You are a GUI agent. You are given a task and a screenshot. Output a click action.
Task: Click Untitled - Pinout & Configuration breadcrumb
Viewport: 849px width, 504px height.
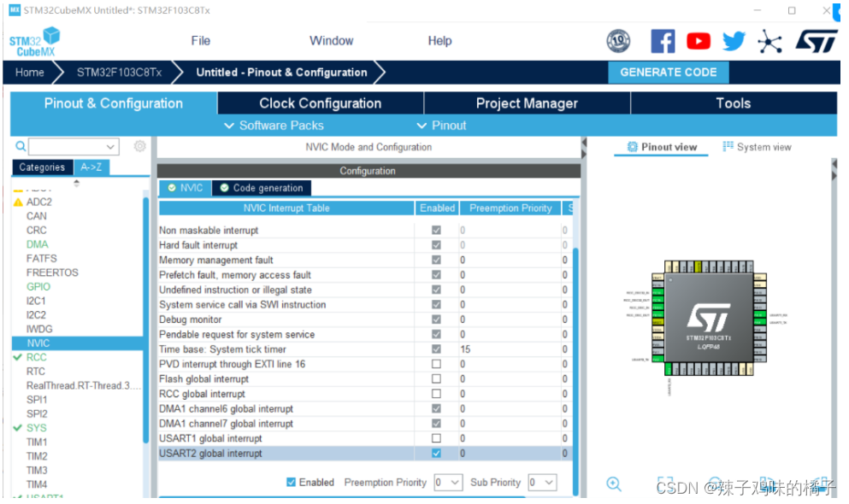pyautogui.click(x=281, y=73)
